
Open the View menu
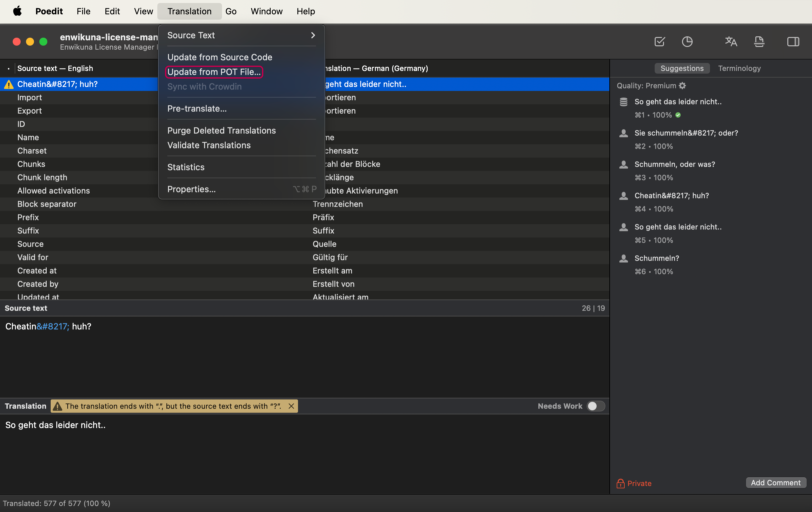click(x=143, y=11)
